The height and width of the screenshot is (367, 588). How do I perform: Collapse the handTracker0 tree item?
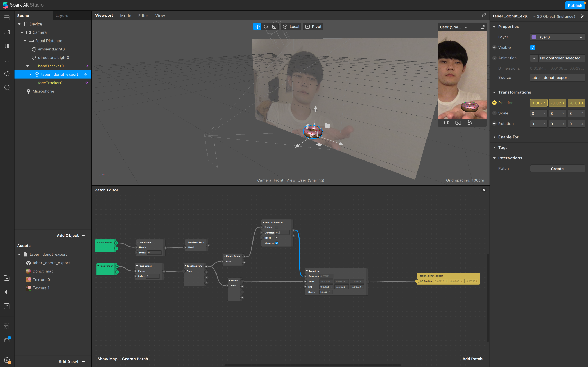pyautogui.click(x=28, y=66)
